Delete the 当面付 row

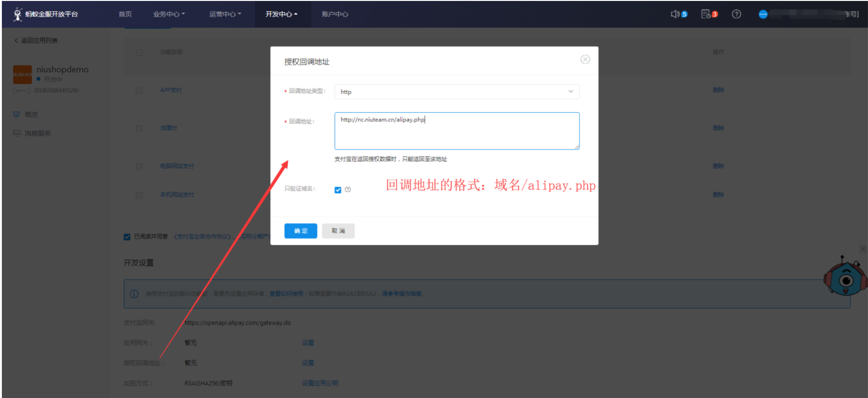[719, 128]
